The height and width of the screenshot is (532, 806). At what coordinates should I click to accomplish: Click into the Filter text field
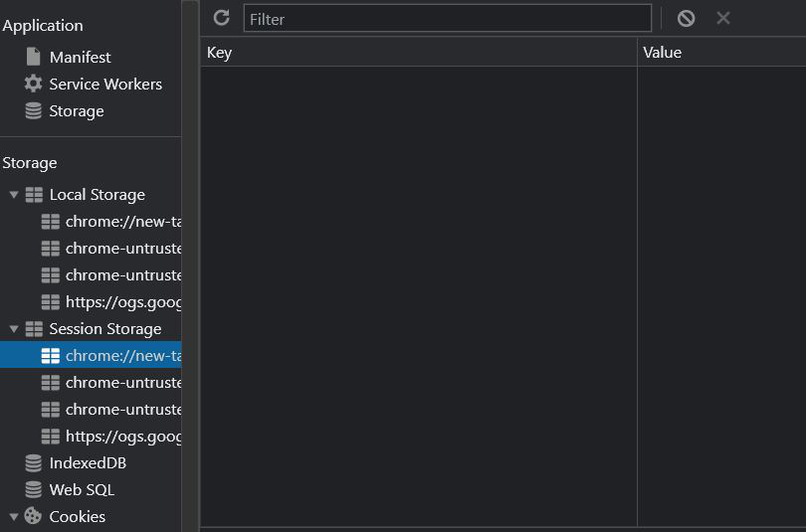[x=448, y=19]
